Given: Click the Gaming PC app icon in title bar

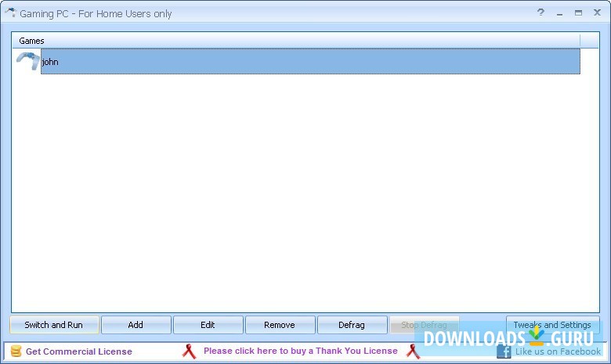Looking at the screenshot, I should click(10, 13).
